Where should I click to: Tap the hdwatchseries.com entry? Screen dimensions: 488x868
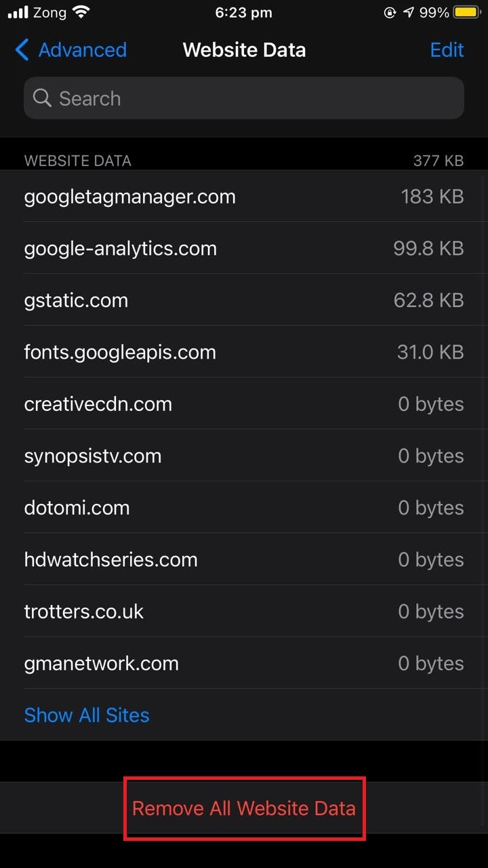tap(244, 559)
